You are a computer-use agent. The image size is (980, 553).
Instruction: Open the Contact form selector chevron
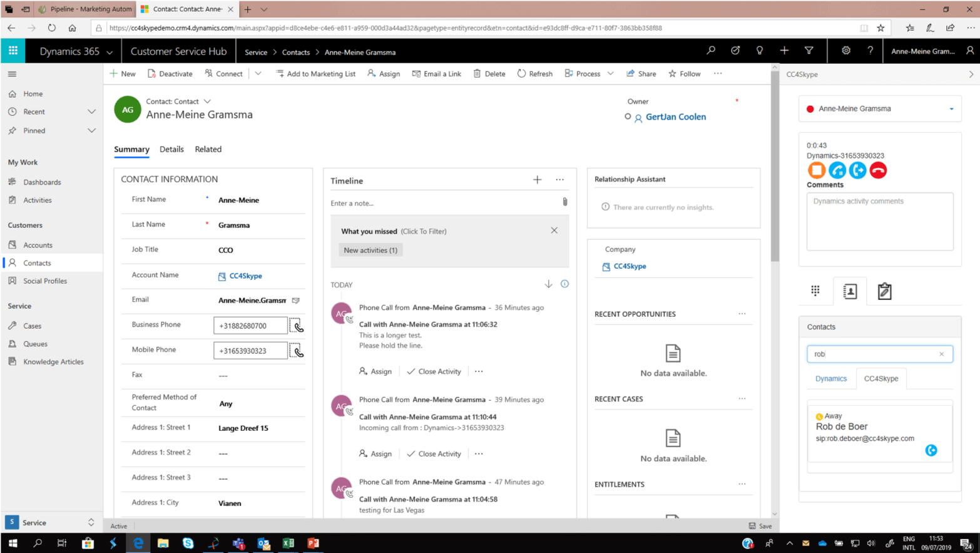[207, 101]
